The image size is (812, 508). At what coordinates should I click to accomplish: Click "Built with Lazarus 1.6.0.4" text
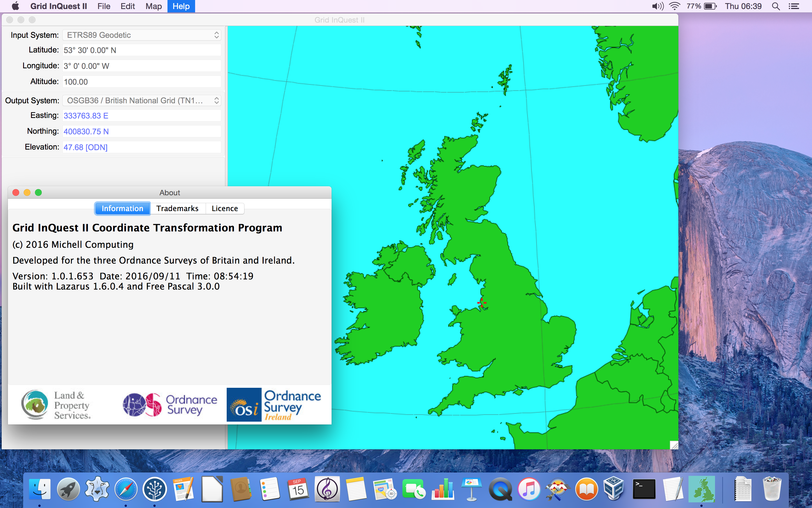coord(68,286)
